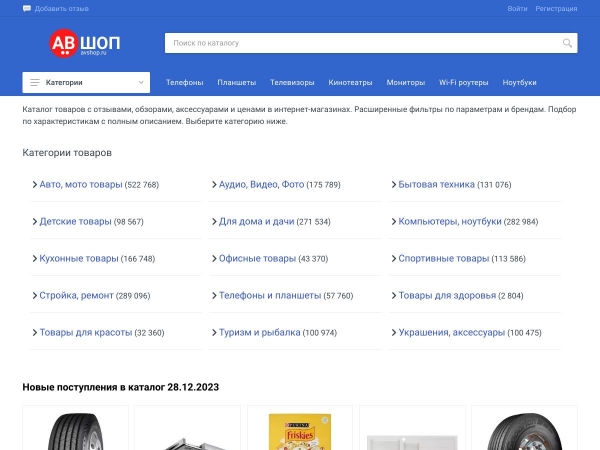The image size is (600, 450).
Task: Open the tire with chrome rim thumbnail
Action: coord(524,431)
